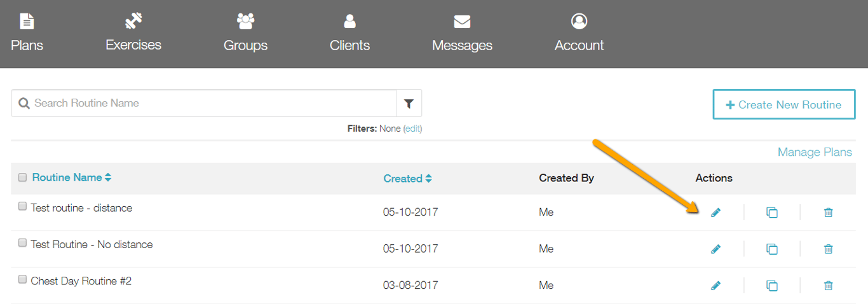Image resolution: width=868 pixels, height=306 pixels.
Task: Open the Manage Plans link
Action: coord(815,152)
